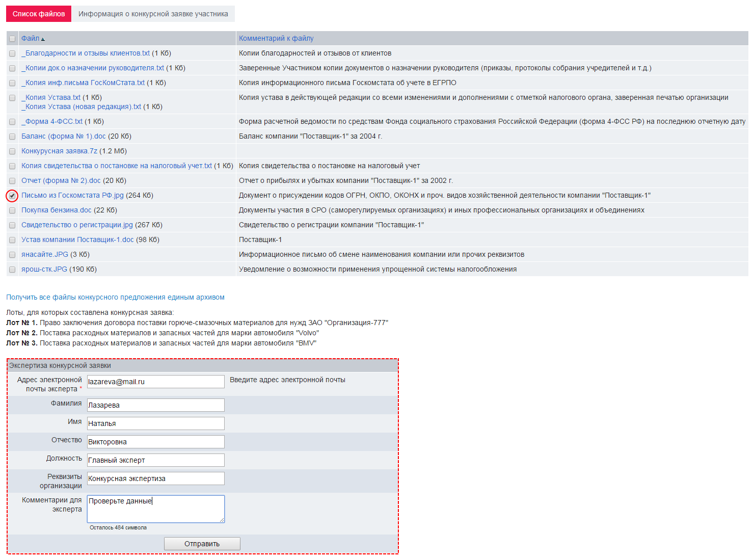The width and height of the screenshot is (755, 560).
Task: Focus the expert email address field
Action: 155,382
